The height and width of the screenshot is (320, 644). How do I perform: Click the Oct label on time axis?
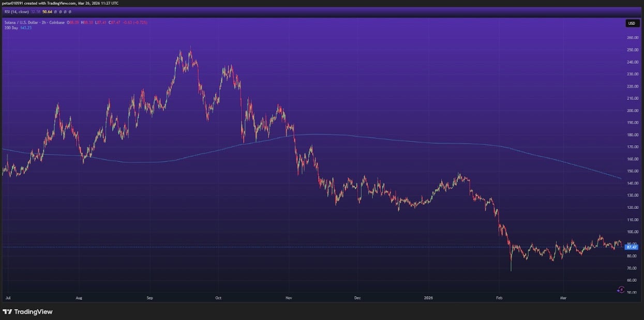pyautogui.click(x=218, y=298)
